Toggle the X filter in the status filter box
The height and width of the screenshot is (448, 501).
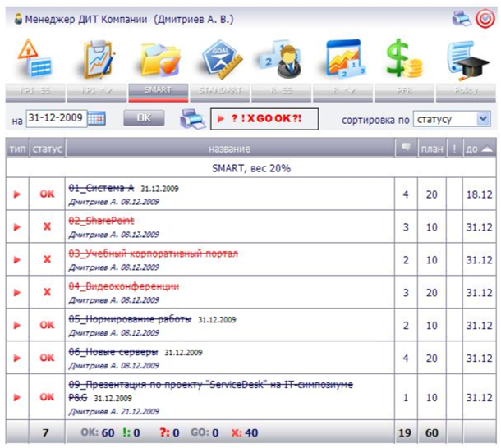pyautogui.click(x=251, y=118)
